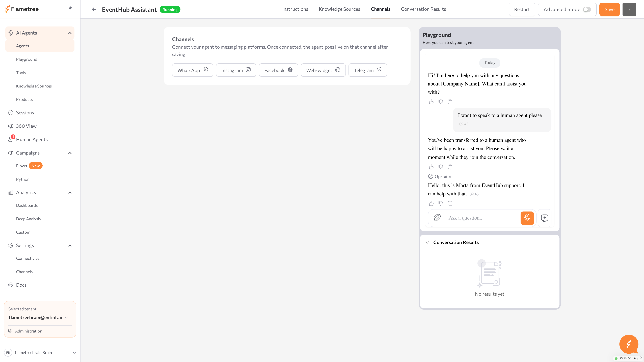
Task: Switch to the Knowledge Sources tab
Action: point(339,9)
